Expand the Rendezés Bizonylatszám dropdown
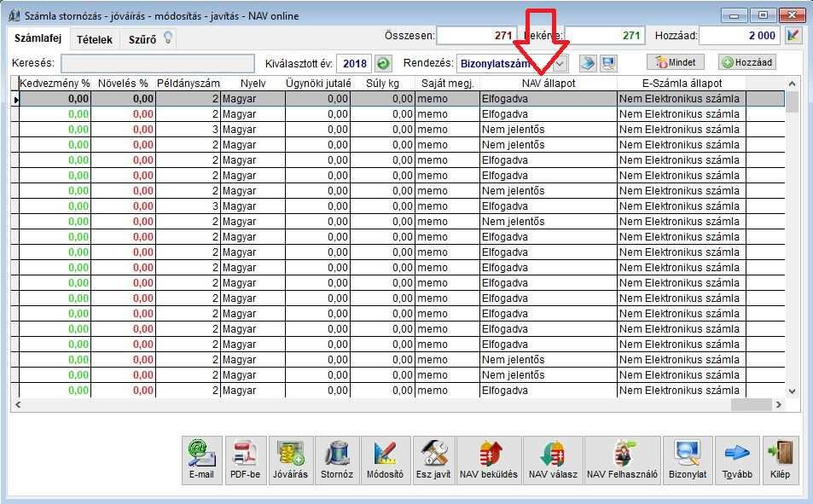Image resolution: width=813 pixels, height=504 pixels. 560,64
